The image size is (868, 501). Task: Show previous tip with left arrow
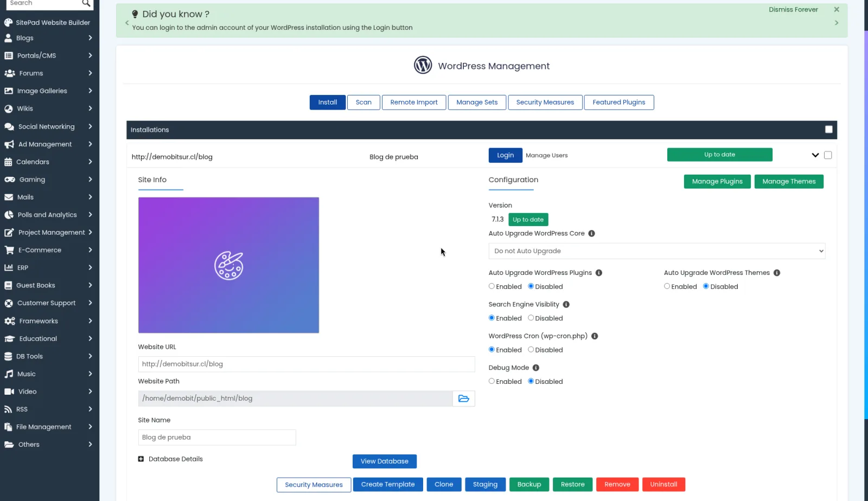127,23
